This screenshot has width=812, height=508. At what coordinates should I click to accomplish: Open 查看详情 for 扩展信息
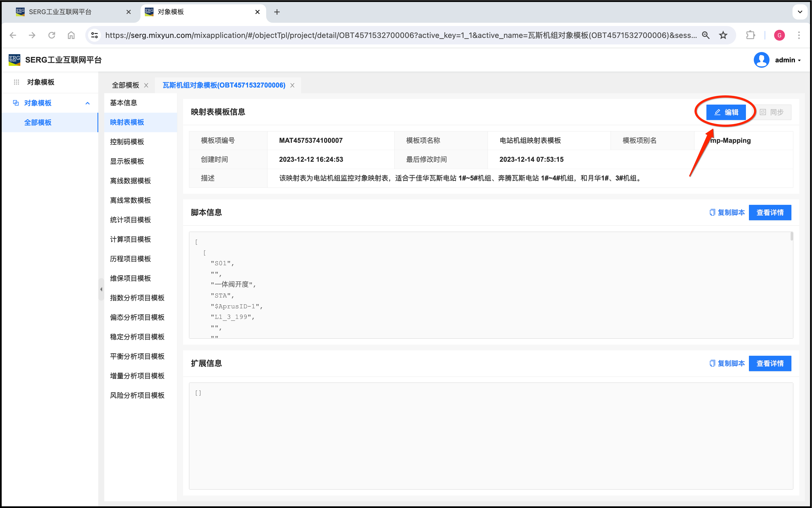pos(770,363)
